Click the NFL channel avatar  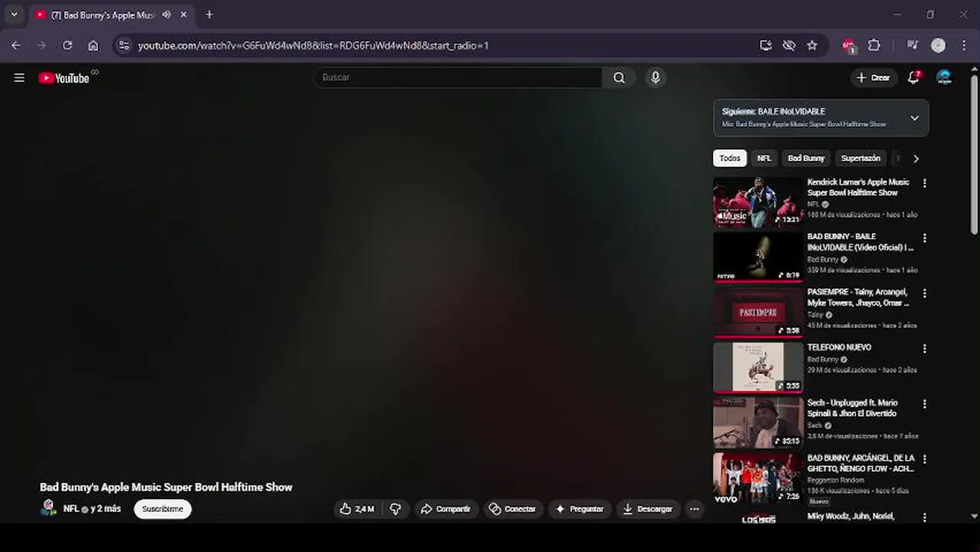point(48,508)
